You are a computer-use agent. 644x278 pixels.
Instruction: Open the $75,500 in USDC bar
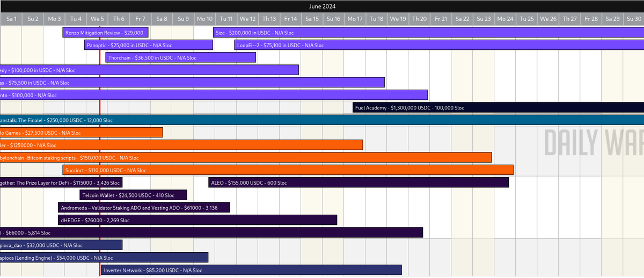tap(192, 83)
